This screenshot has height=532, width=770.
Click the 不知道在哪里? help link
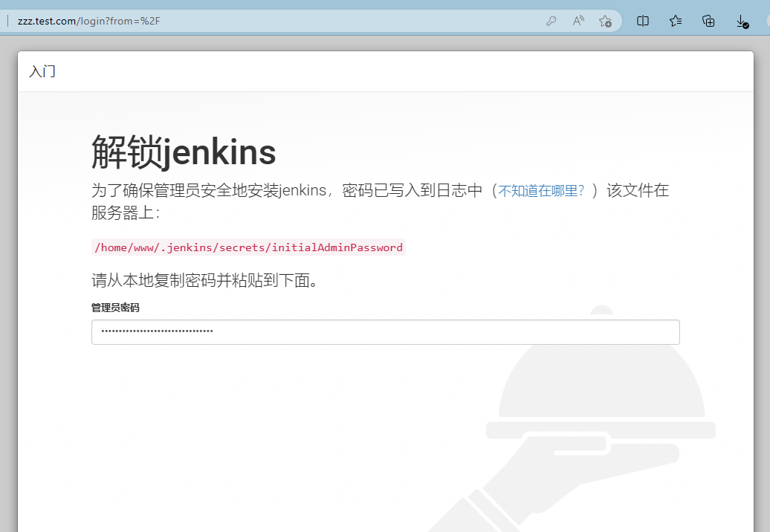(x=541, y=190)
